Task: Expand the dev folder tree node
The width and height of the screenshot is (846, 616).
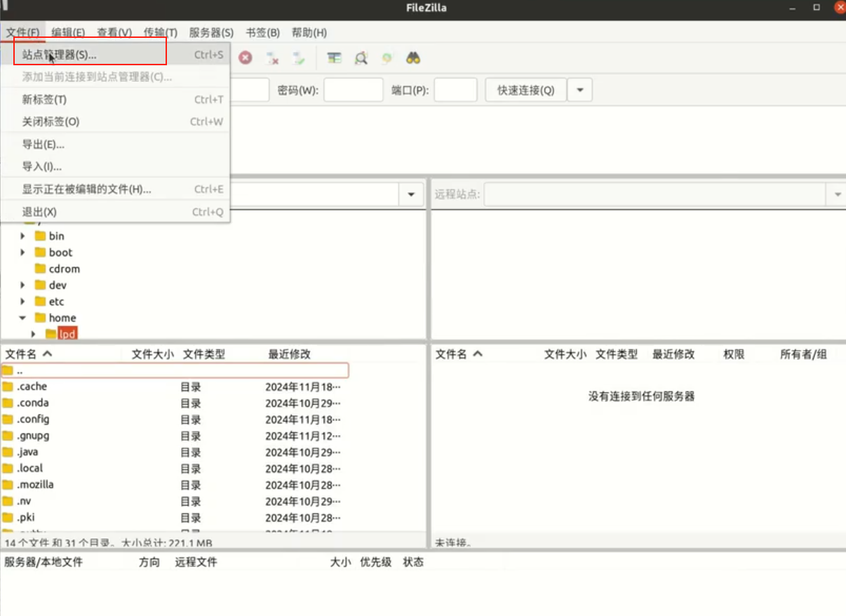Action: pyautogui.click(x=23, y=285)
